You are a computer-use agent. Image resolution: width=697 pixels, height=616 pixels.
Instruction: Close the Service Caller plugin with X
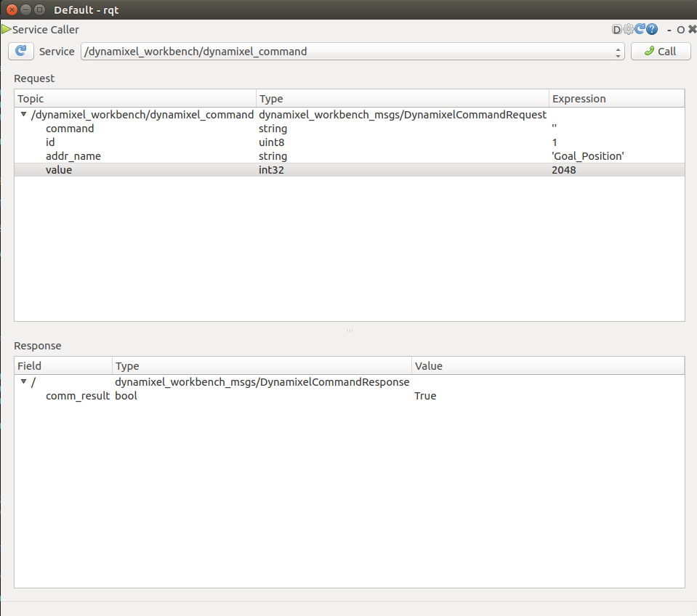tap(691, 30)
